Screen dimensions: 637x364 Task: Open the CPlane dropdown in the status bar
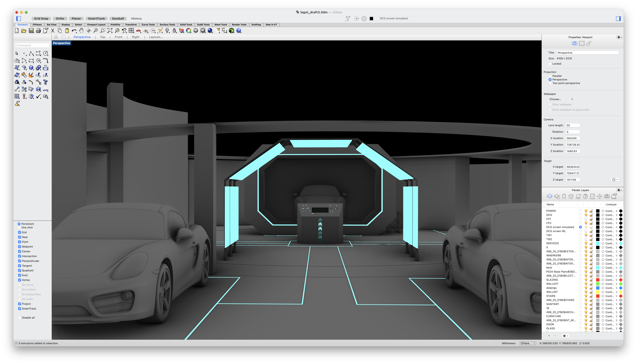point(527,343)
